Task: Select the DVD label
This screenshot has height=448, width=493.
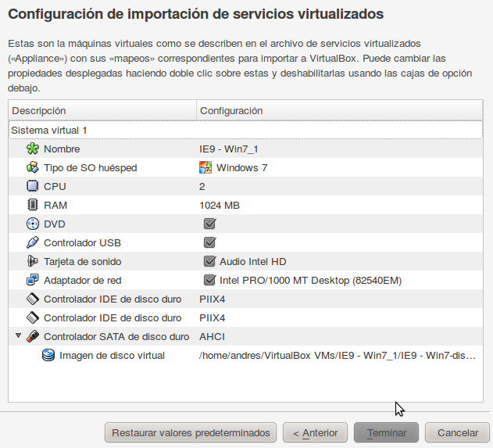Action: pyautogui.click(x=55, y=224)
